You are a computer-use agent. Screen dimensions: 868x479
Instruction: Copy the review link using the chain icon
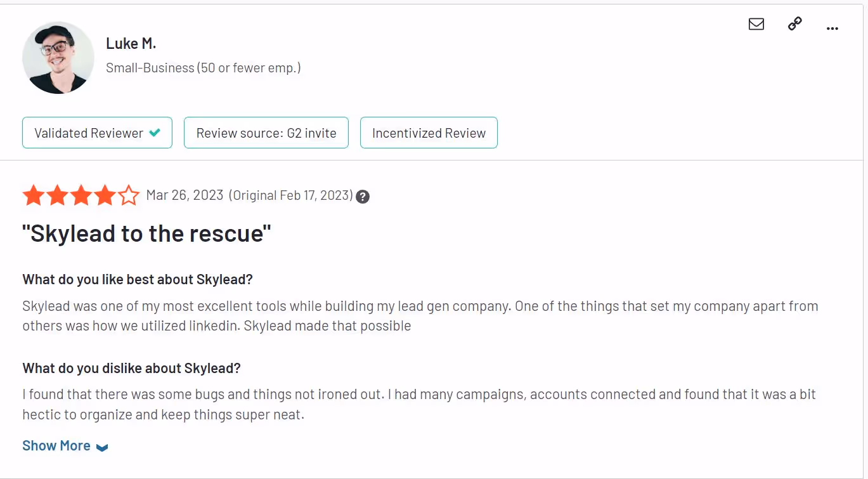[x=794, y=24]
